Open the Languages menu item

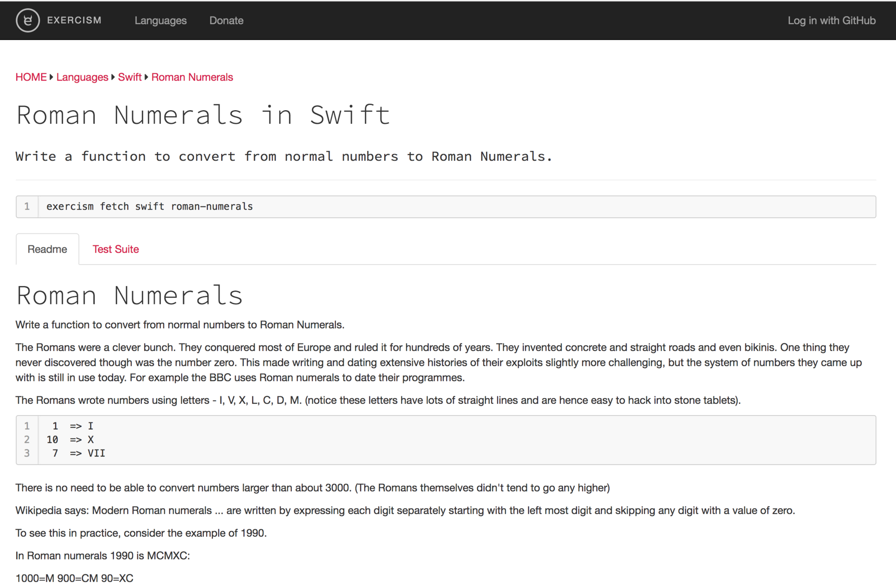(x=160, y=20)
